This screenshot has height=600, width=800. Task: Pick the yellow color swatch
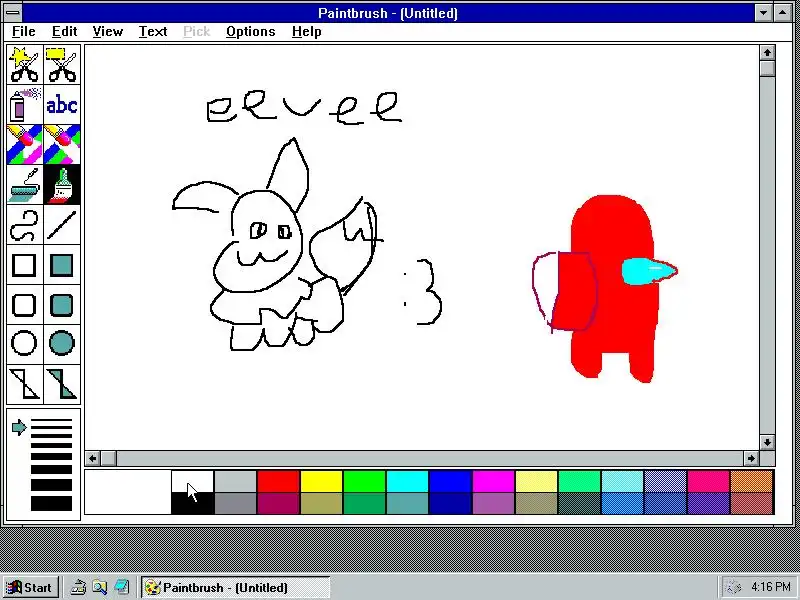coord(321,482)
